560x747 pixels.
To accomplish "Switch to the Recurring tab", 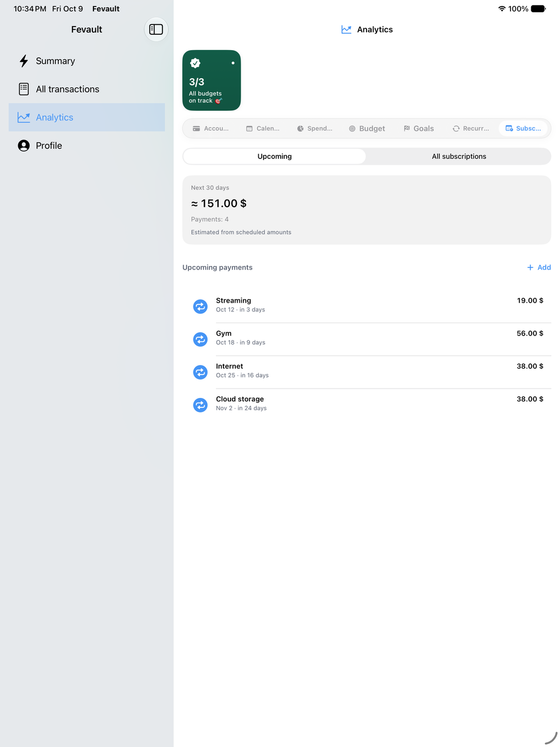I will 471,128.
